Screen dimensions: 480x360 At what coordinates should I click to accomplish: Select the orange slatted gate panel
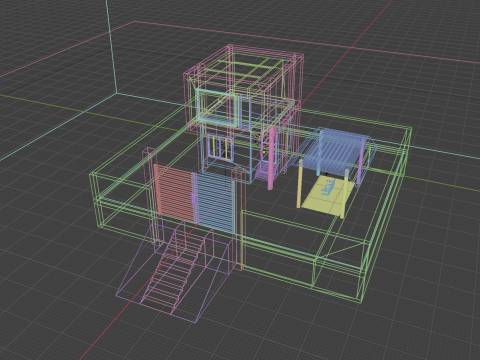coord(174,192)
